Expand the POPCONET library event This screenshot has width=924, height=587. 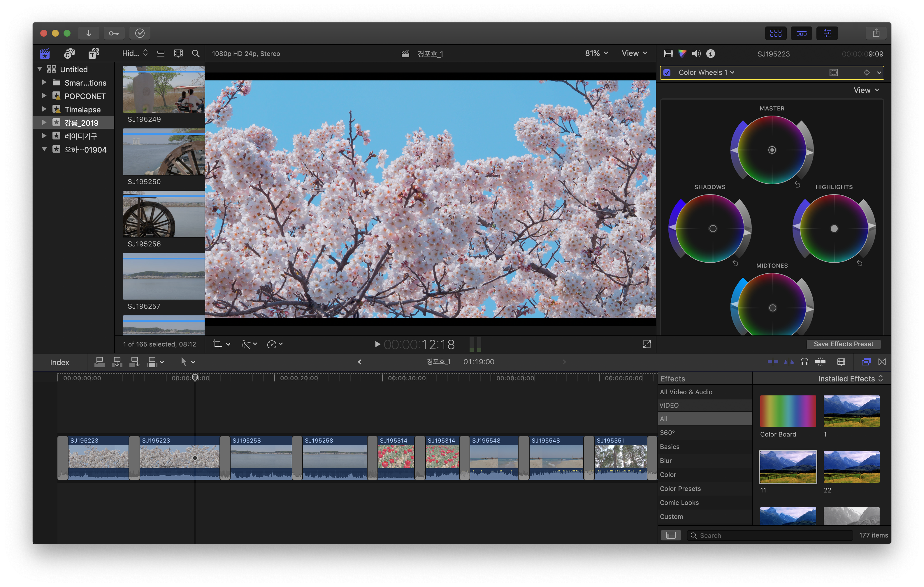[x=44, y=96]
